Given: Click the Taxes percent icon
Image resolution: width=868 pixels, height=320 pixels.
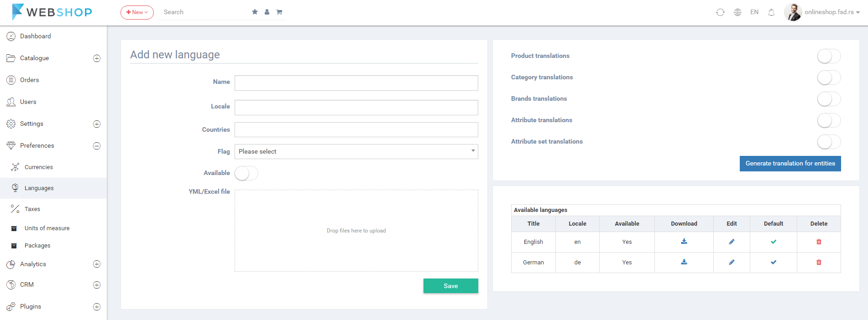Looking at the screenshot, I should [x=15, y=209].
